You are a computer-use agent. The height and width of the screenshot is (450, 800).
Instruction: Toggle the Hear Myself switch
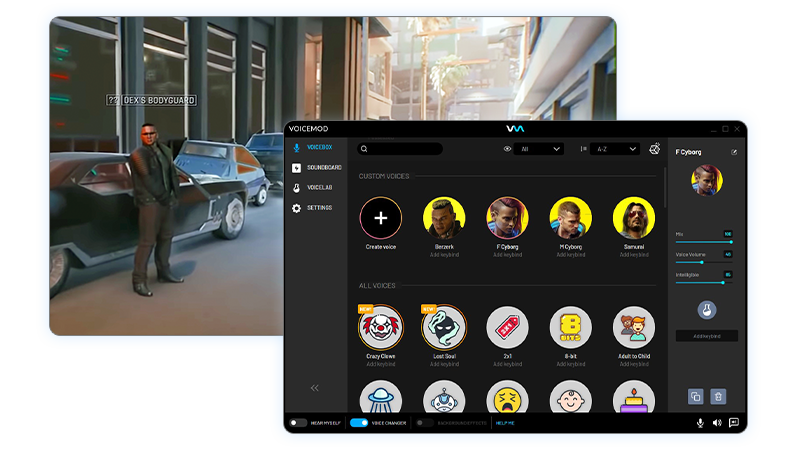coord(297,423)
